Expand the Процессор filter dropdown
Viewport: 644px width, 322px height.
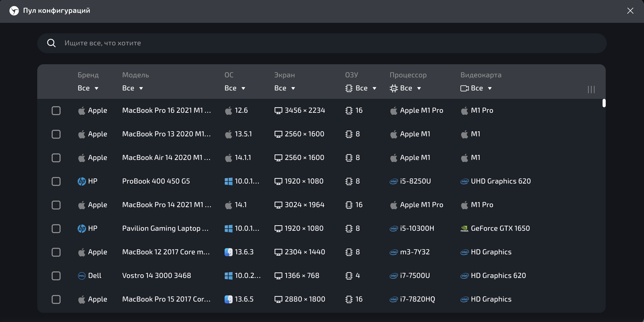[x=406, y=88]
